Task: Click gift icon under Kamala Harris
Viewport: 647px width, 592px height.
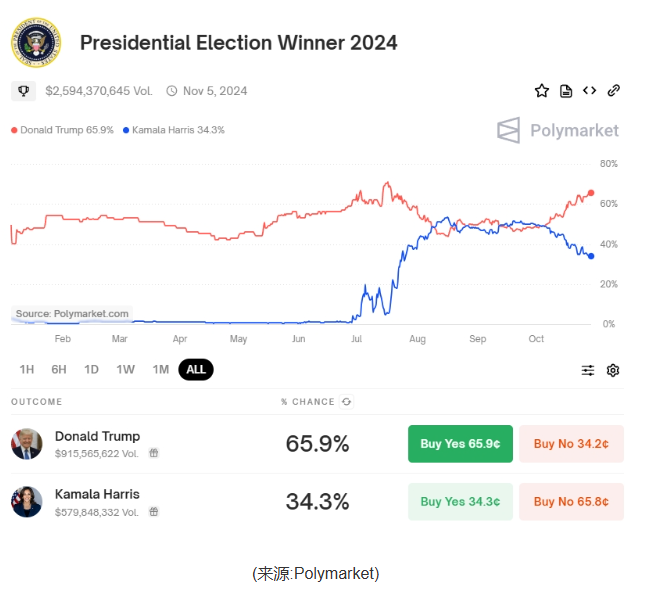Action: (153, 512)
